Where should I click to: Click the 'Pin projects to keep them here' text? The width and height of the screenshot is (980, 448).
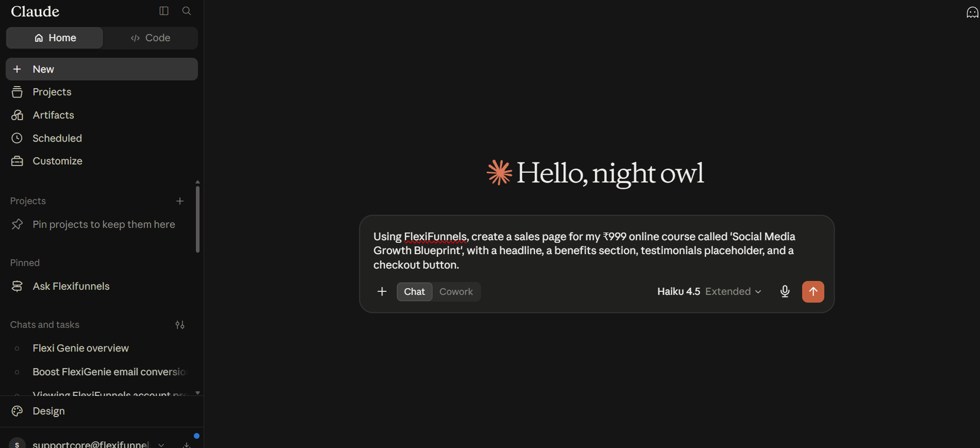click(104, 224)
